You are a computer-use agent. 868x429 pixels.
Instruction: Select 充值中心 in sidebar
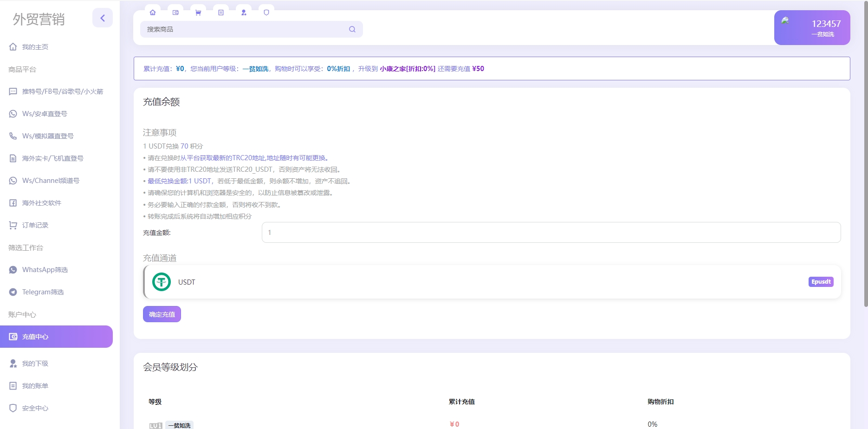click(x=56, y=337)
